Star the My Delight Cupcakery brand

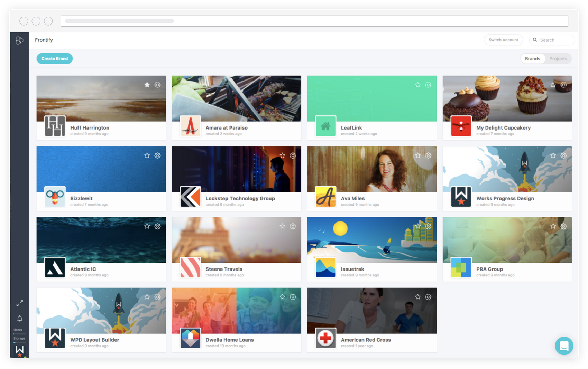pos(553,85)
